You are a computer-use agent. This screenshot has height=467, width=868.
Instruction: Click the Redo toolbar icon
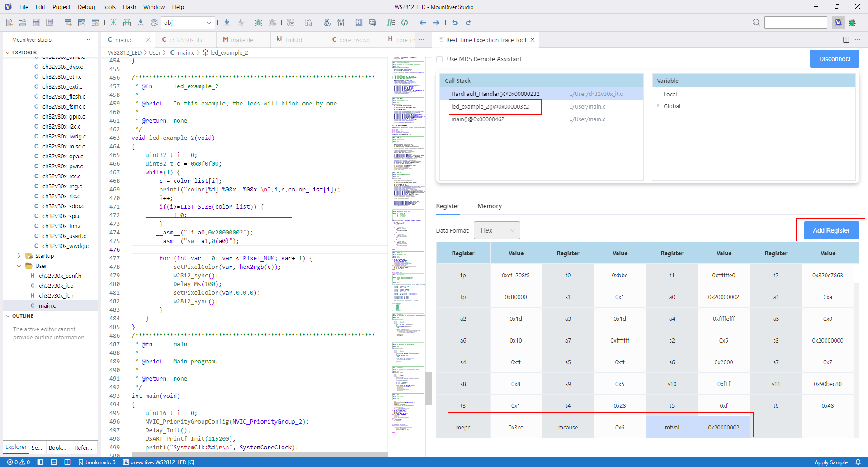[468, 23]
